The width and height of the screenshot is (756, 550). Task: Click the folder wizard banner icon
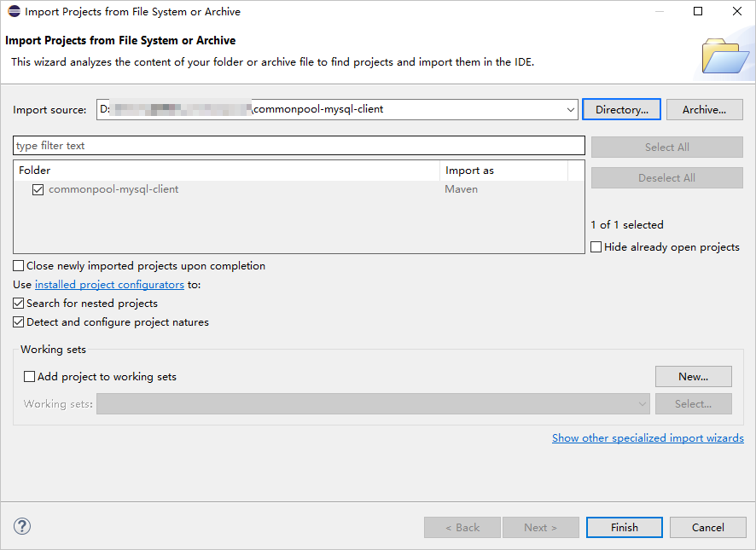[724, 55]
